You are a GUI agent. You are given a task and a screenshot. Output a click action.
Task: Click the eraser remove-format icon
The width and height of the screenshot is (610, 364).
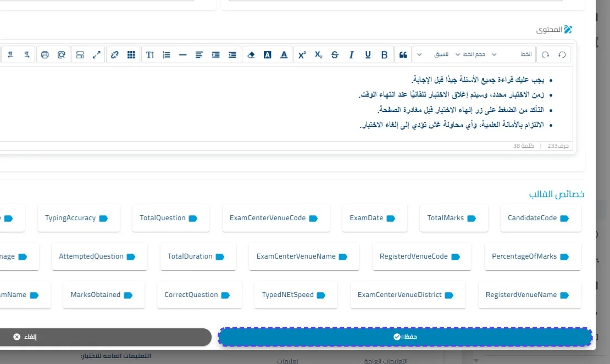coord(251,55)
